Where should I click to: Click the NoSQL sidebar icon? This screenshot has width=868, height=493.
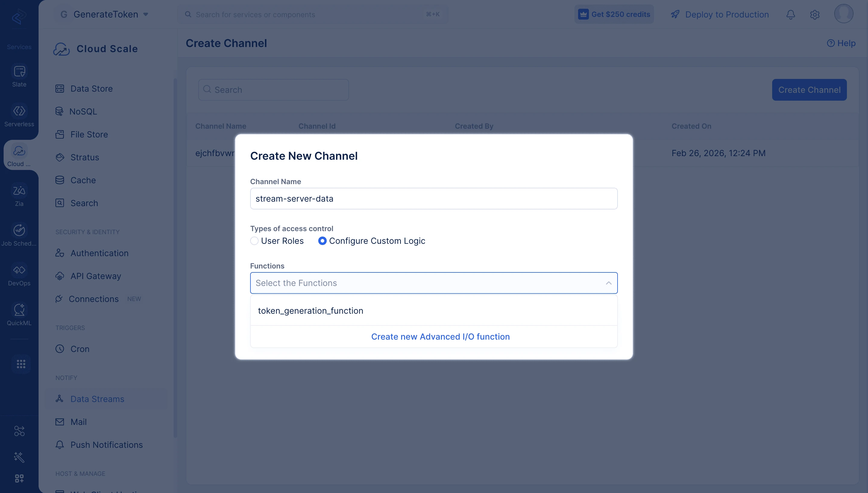click(59, 111)
